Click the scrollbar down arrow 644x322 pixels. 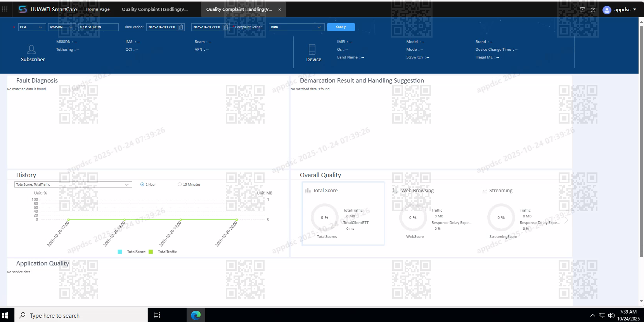641,301
